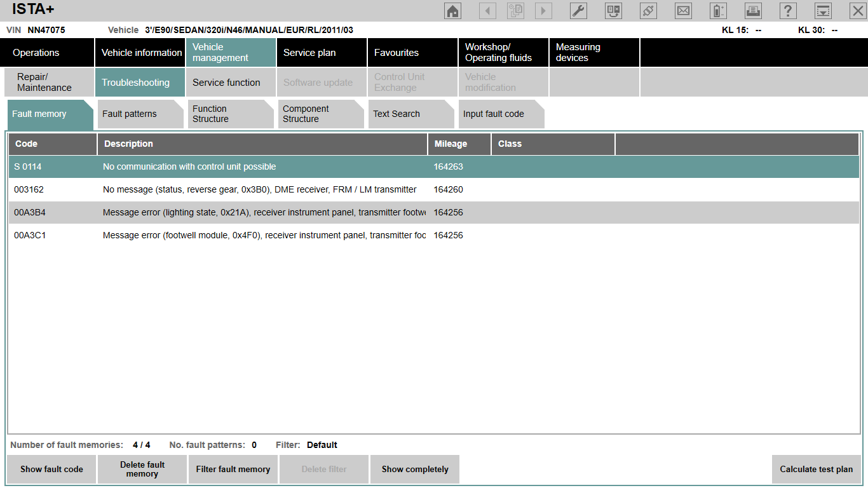Select fault code 00A3C1 row
Image resolution: width=868 pixels, height=488 pixels.
click(x=434, y=235)
